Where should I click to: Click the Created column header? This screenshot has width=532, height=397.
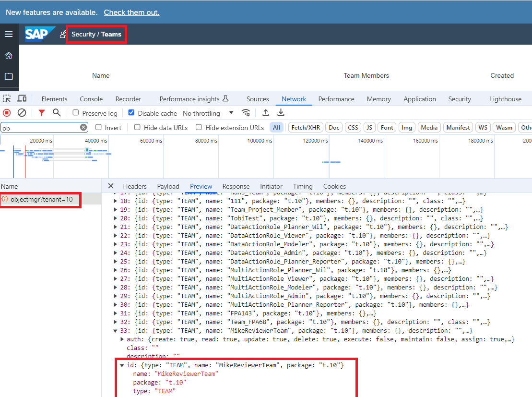click(502, 75)
